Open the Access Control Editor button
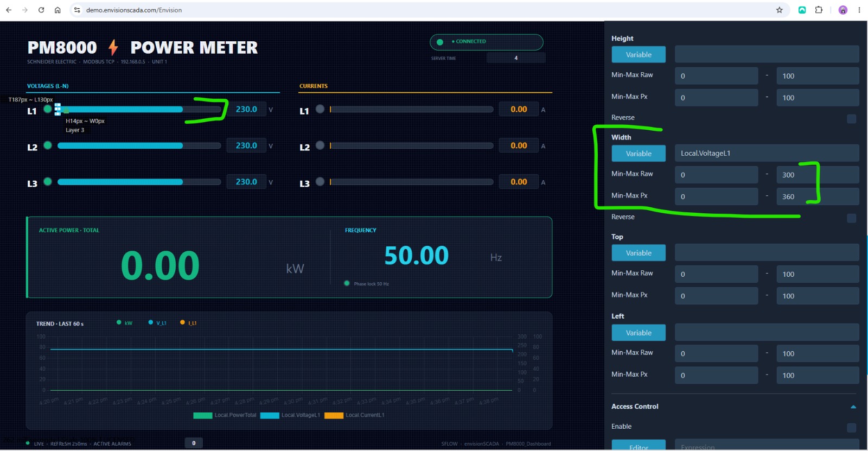The width and height of the screenshot is (868, 451). coord(639,445)
